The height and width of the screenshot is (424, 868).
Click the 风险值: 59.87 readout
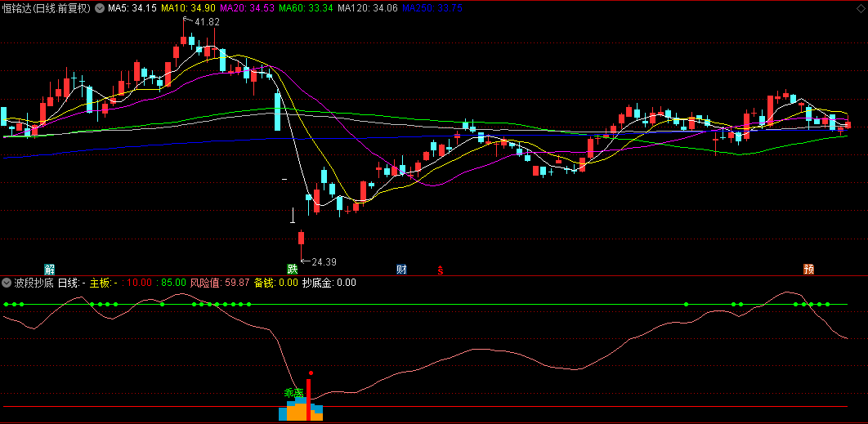click(220, 283)
